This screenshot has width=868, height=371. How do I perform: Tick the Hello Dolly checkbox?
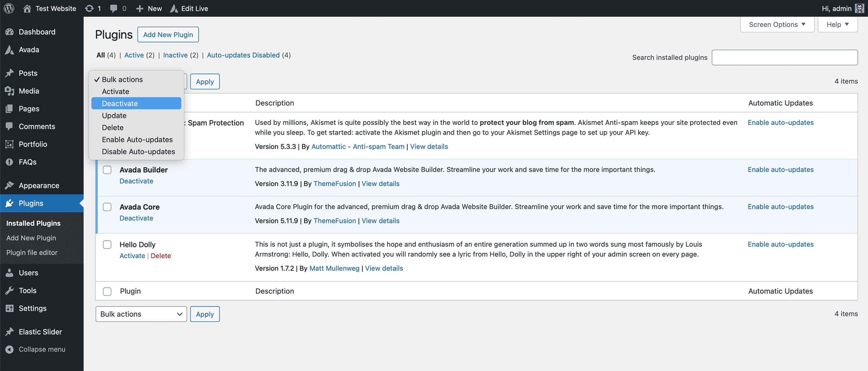pos(107,245)
